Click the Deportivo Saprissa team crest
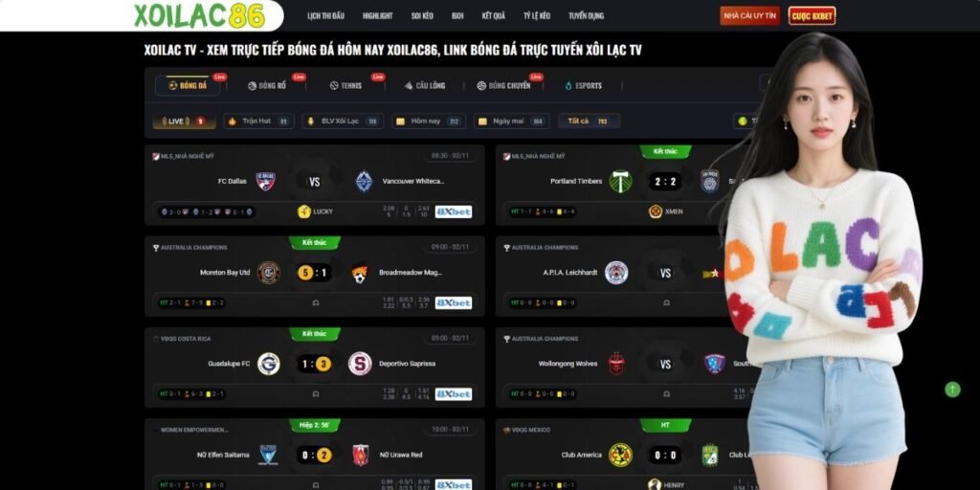Viewport: 980px width, 490px height. point(360,364)
